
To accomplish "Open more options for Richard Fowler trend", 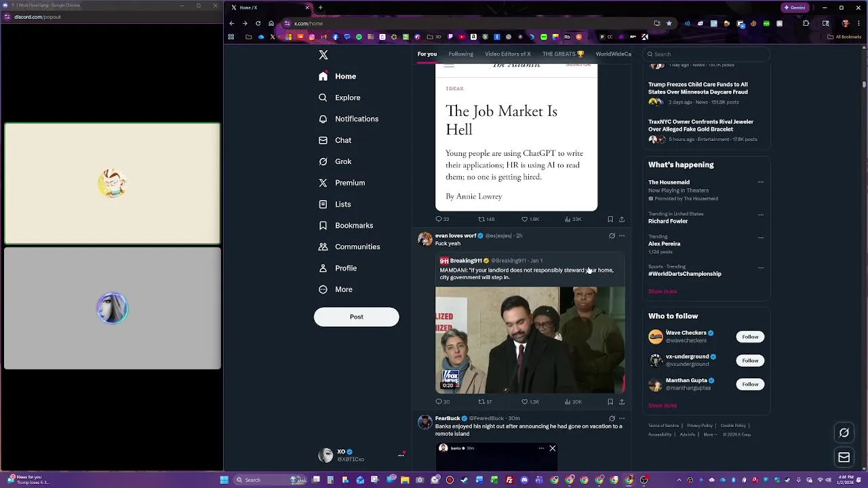I will point(761,215).
